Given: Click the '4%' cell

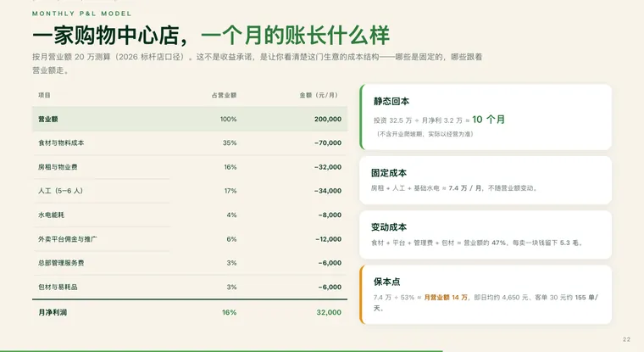Looking at the screenshot, I should (231, 215).
